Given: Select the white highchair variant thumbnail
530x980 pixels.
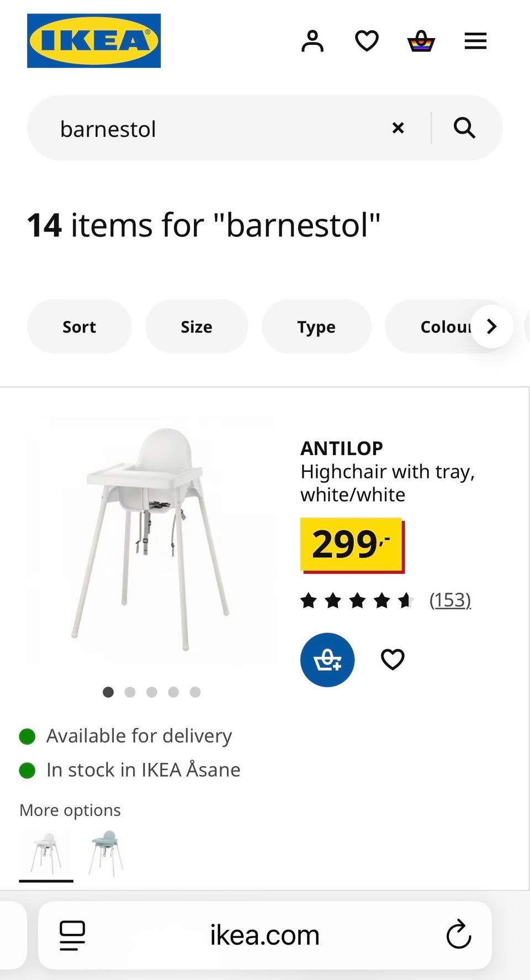Looking at the screenshot, I should click(x=46, y=852).
